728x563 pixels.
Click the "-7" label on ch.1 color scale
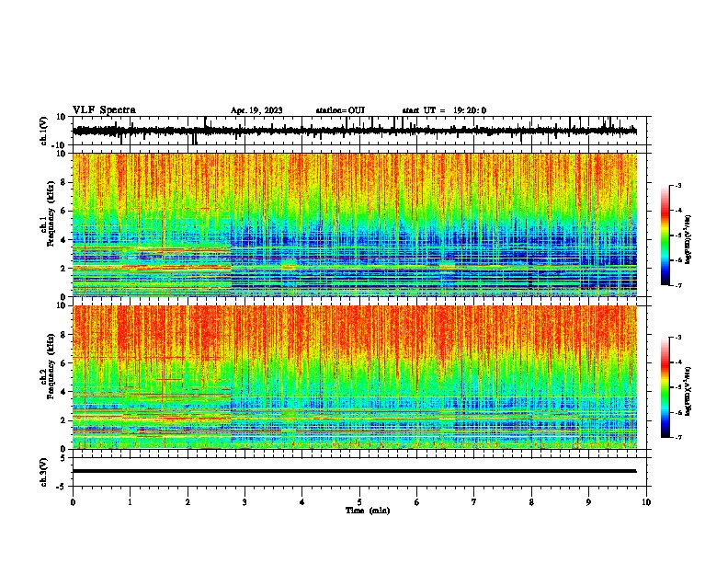coord(678,285)
